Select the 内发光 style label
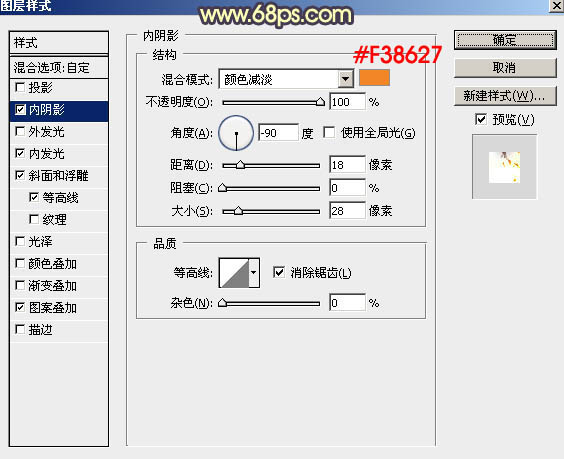Screen dimensions: 564x459 pyautogui.click(x=46, y=154)
